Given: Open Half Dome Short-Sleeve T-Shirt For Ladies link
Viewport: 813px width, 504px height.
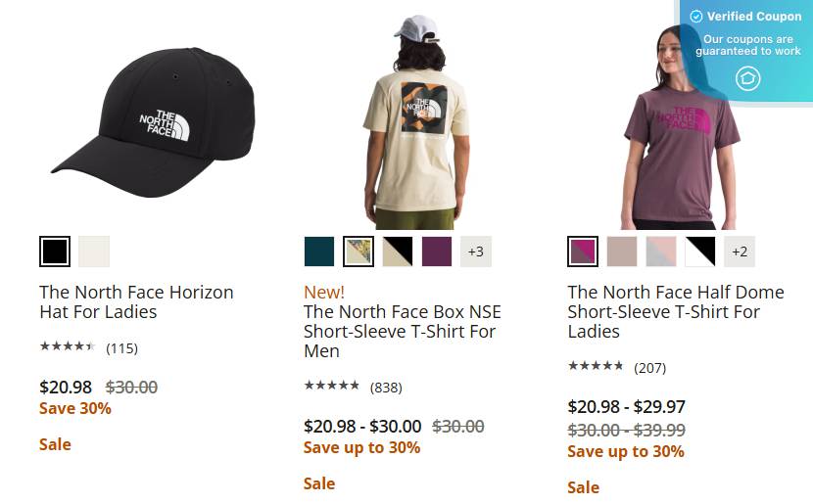Looking at the screenshot, I should (676, 311).
